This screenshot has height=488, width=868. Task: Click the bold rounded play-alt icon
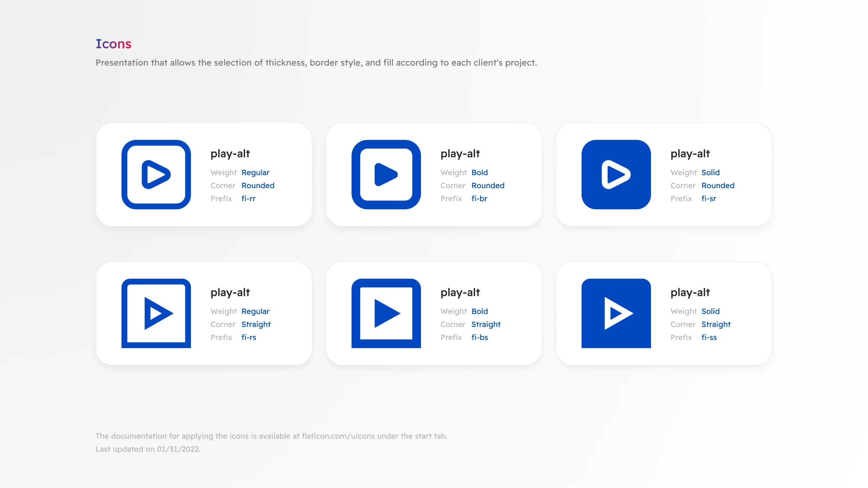pos(386,174)
